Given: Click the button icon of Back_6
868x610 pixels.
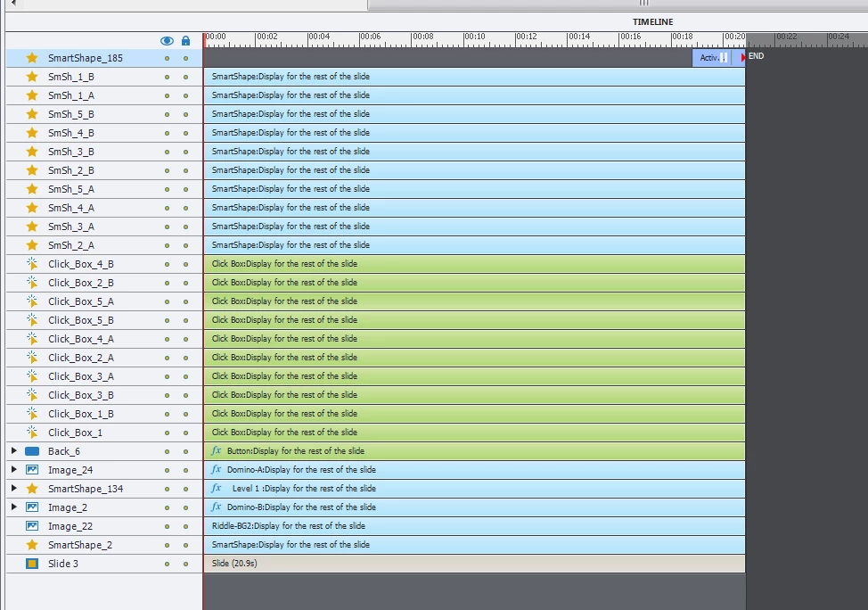Looking at the screenshot, I should click(32, 451).
